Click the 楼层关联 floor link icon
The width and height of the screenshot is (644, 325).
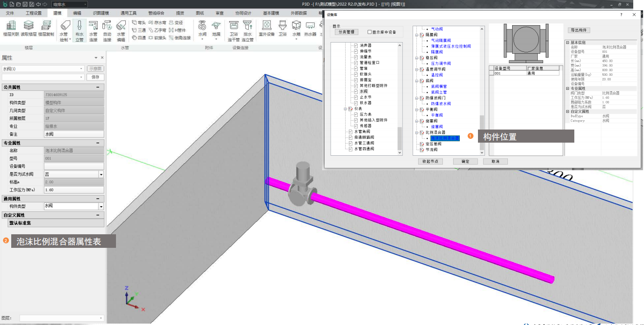(x=11, y=29)
